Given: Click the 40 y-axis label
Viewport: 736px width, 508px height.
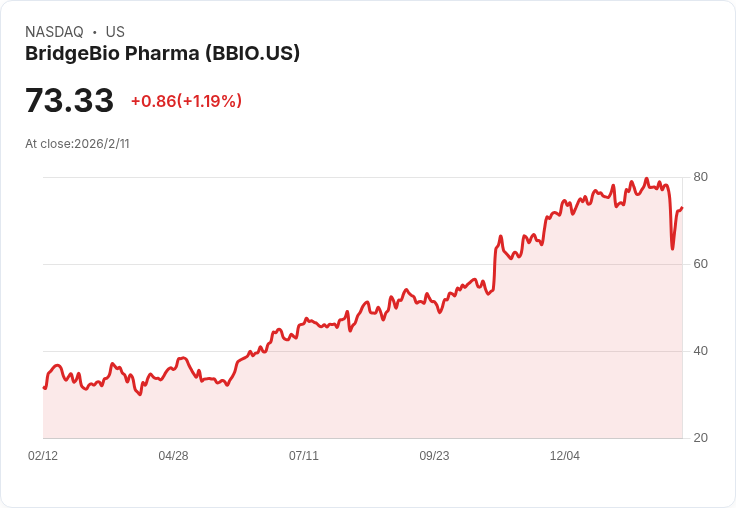Looking at the screenshot, I should click(x=700, y=351).
